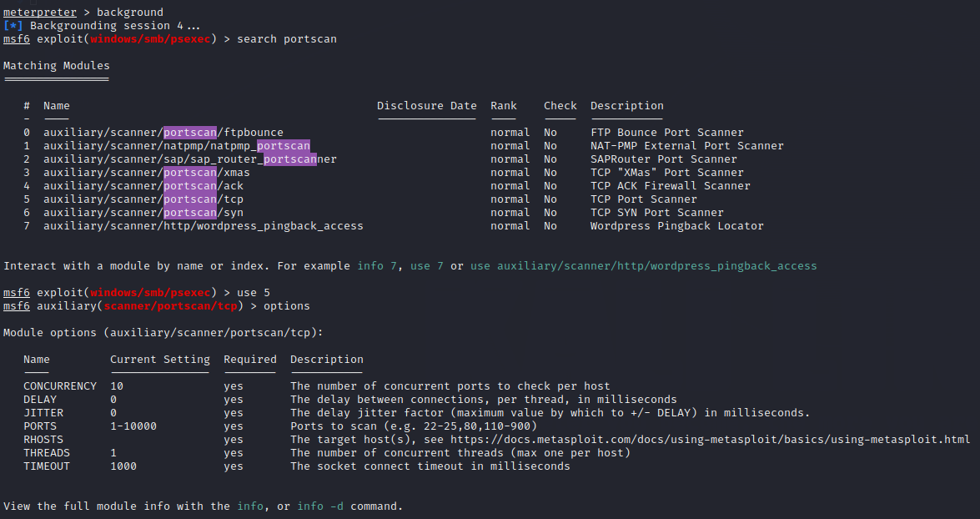Click the RHOSTS option name
This screenshot has width=980, height=519.
pyautogui.click(x=43, y=440)
